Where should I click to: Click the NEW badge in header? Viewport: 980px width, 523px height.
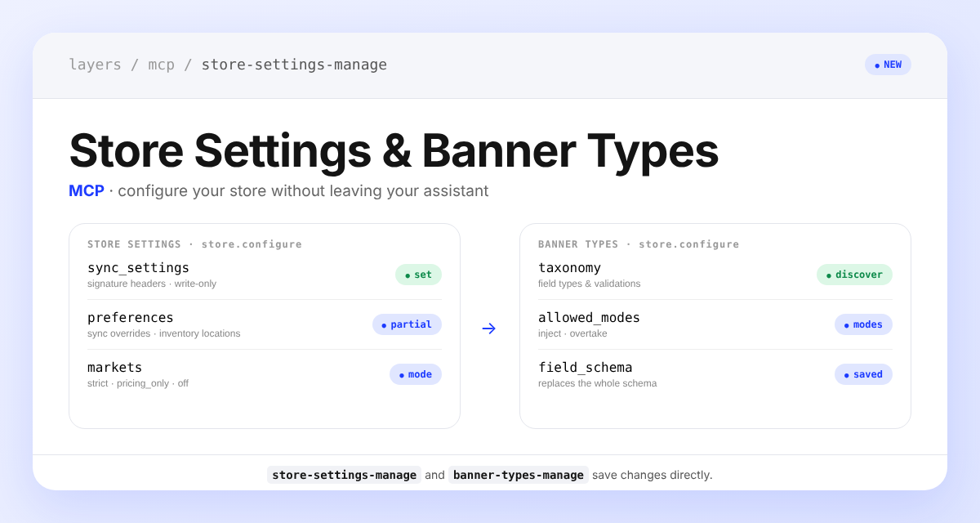pos(888,65)
